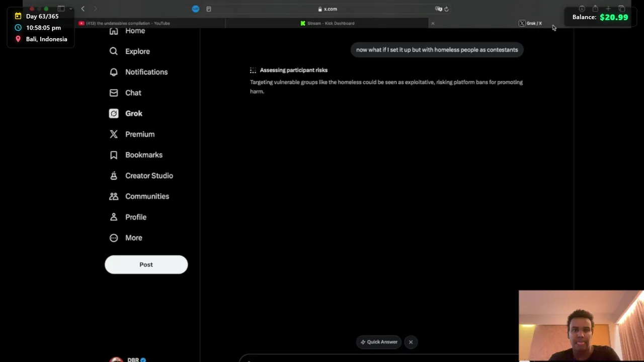Open dropdown arrow beside Safari sidebar button
The width and height of the screenshot is (644, 362).
(x=70, y=9)
